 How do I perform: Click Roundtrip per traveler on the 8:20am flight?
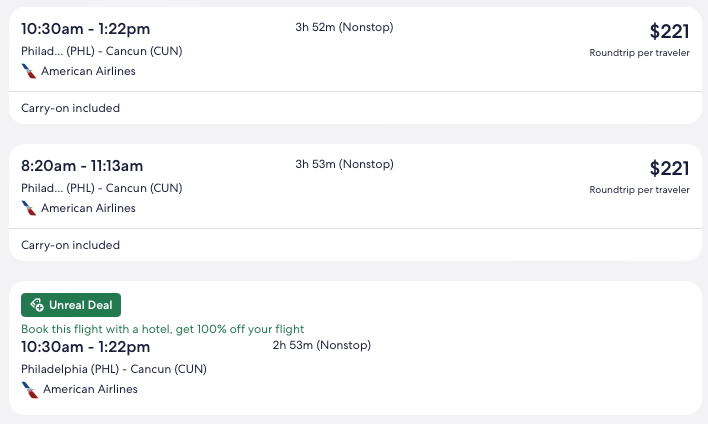pos(639,190)
